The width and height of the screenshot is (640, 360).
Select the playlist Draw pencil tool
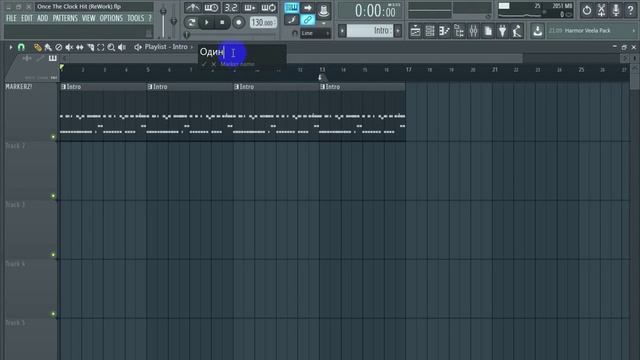coord(38,47)
